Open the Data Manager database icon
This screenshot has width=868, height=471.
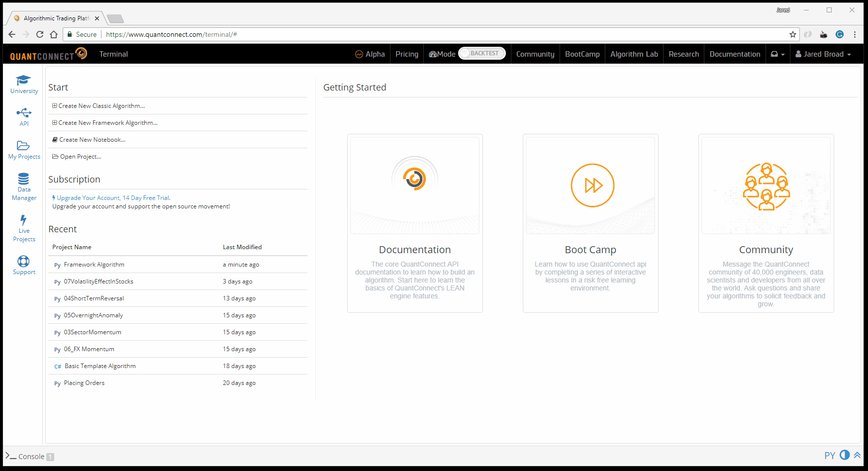(23, 179)
